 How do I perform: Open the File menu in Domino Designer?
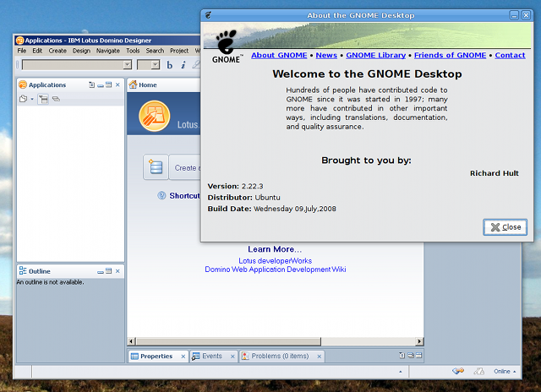[x=22, y=51]
